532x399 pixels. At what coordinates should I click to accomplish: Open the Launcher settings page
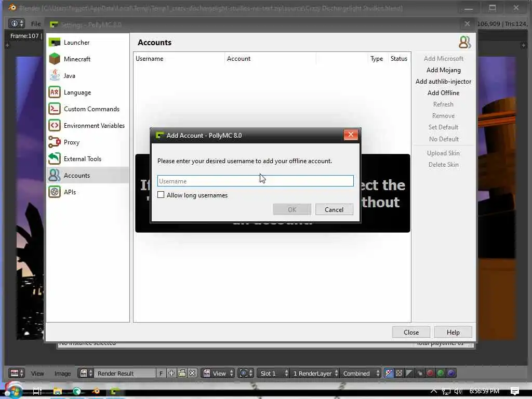tap(87, 43)
